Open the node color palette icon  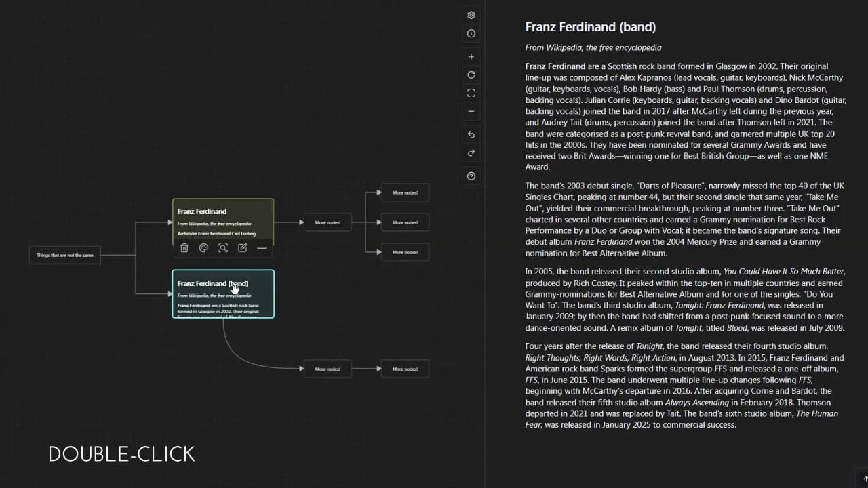203,248
